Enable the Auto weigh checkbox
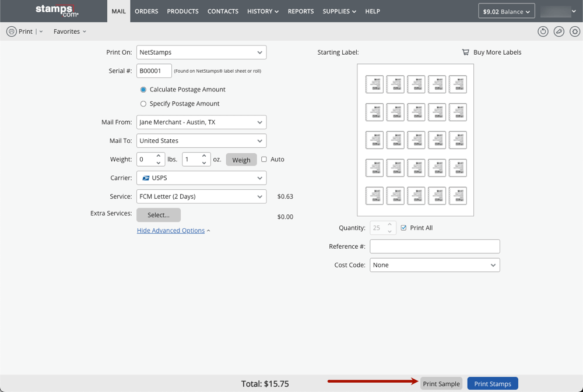 [x=264, y=159]
